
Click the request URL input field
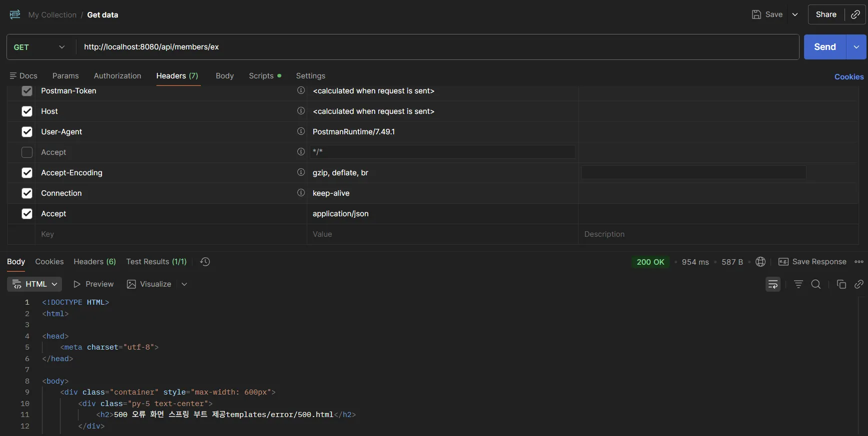pos(435,47)
